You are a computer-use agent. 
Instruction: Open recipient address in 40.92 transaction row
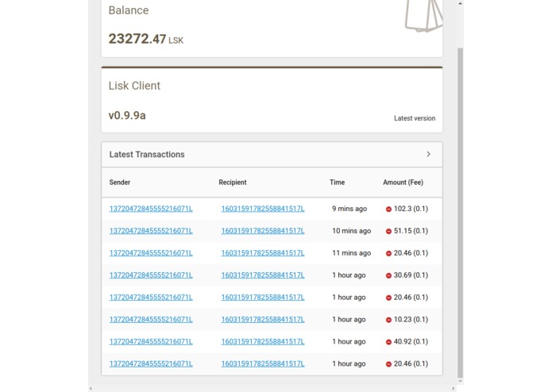263,342
